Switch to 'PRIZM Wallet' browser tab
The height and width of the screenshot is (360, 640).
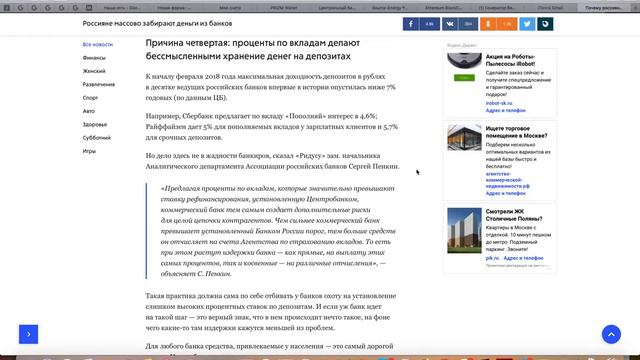(x=284, y=8)
